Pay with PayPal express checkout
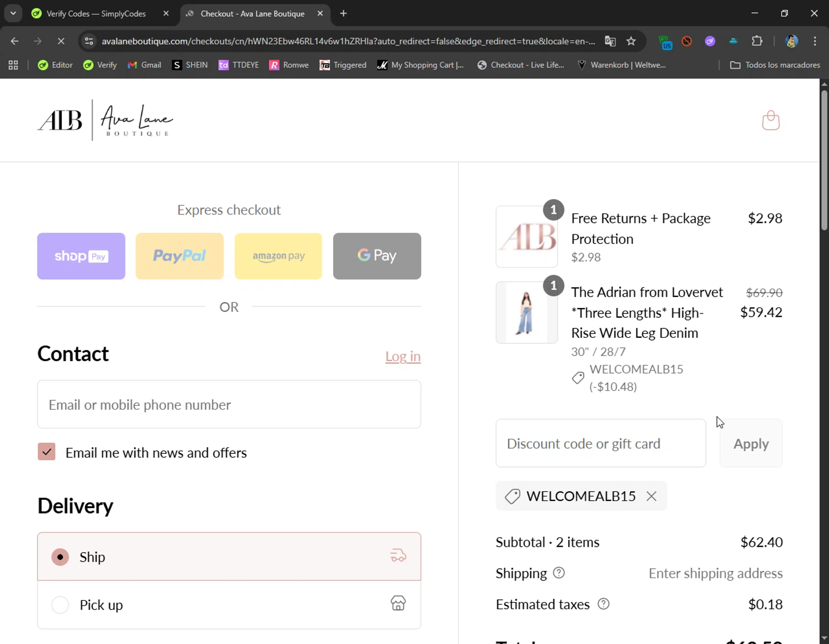Screen dimensions: 829x644 [x=180, y=256]
